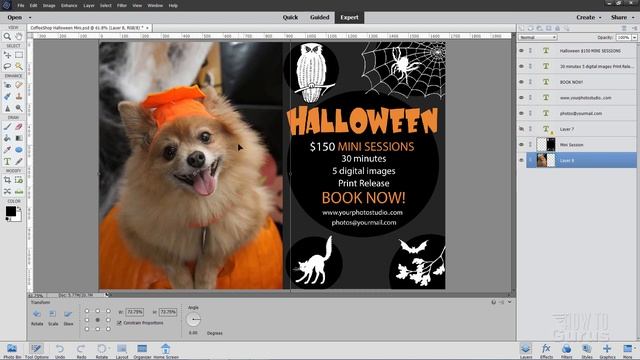The image size is (640, 360).
Task: Open the Graphics panel
Action: pos(607,351)
